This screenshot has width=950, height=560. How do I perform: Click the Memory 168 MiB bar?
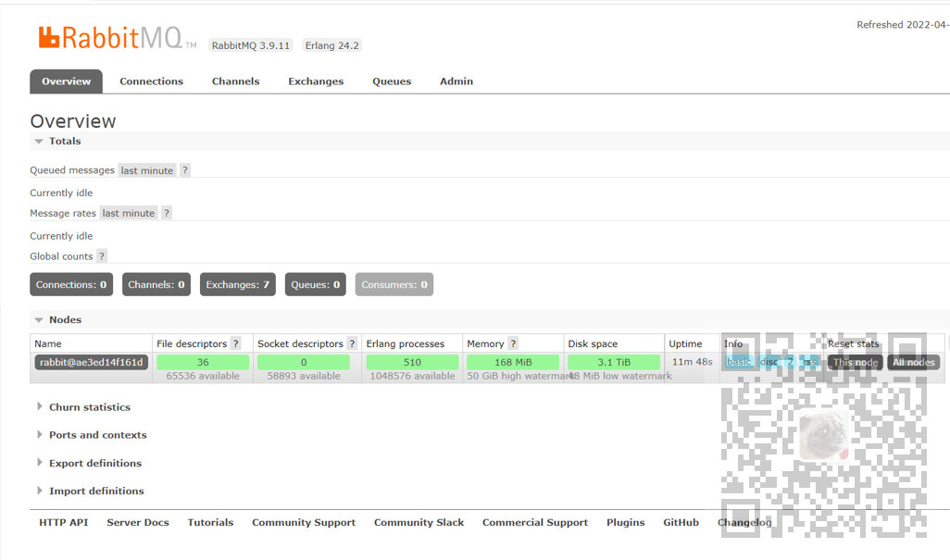coord(513,362)
